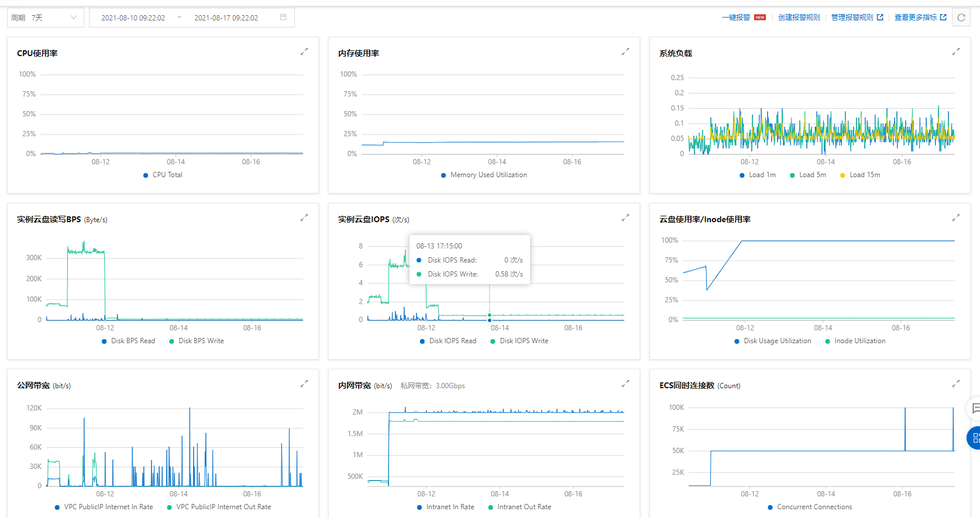The height and width of the screenshot is (518, 980).
Task: Maximize the ECS同时连接数 chart panel
Action: tap(956, 384)
